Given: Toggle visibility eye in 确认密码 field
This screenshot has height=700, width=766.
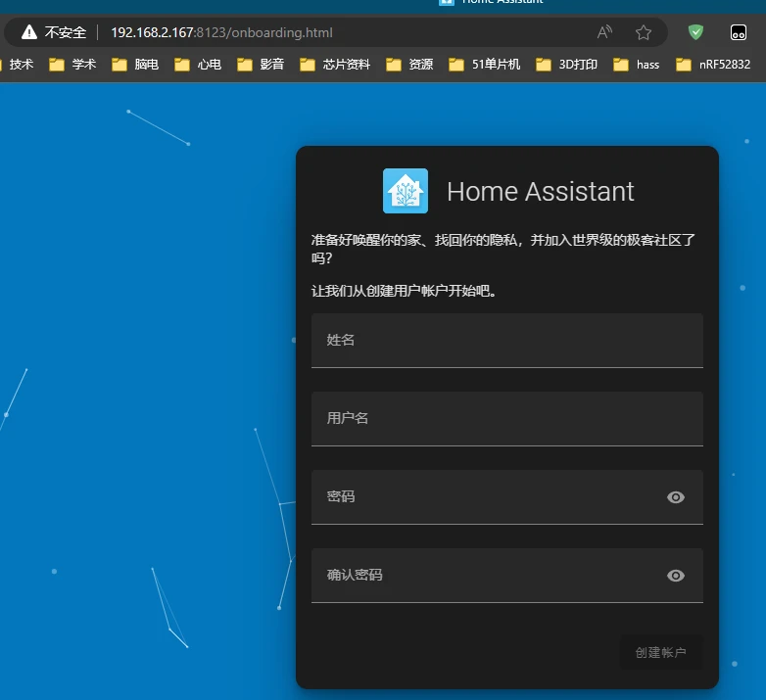Looking at the screenshot, I should tap(676, 576).
